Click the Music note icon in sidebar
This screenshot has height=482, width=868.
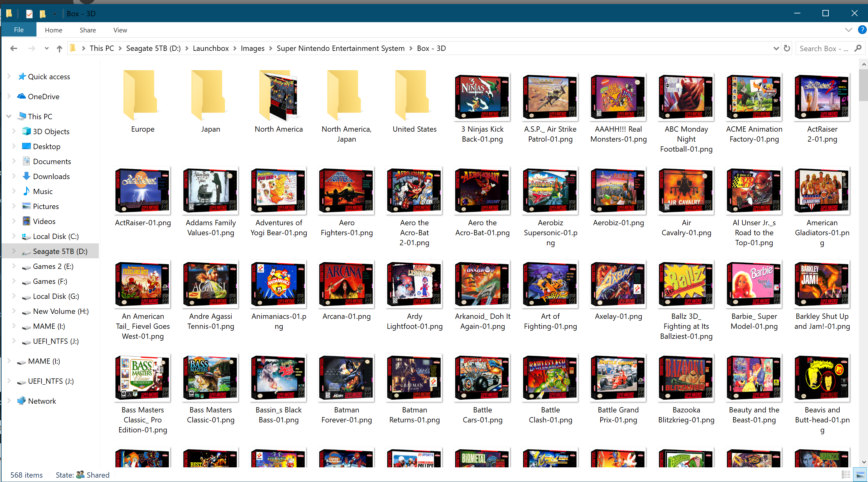tap(26, 191)
